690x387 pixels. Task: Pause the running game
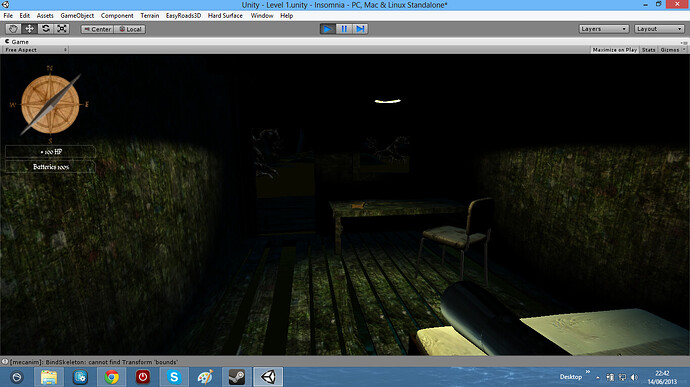coord(344,29)
